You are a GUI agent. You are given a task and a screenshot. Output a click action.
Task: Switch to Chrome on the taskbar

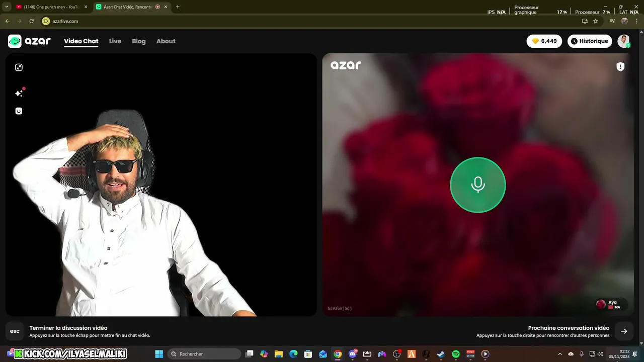coord(338,354)
